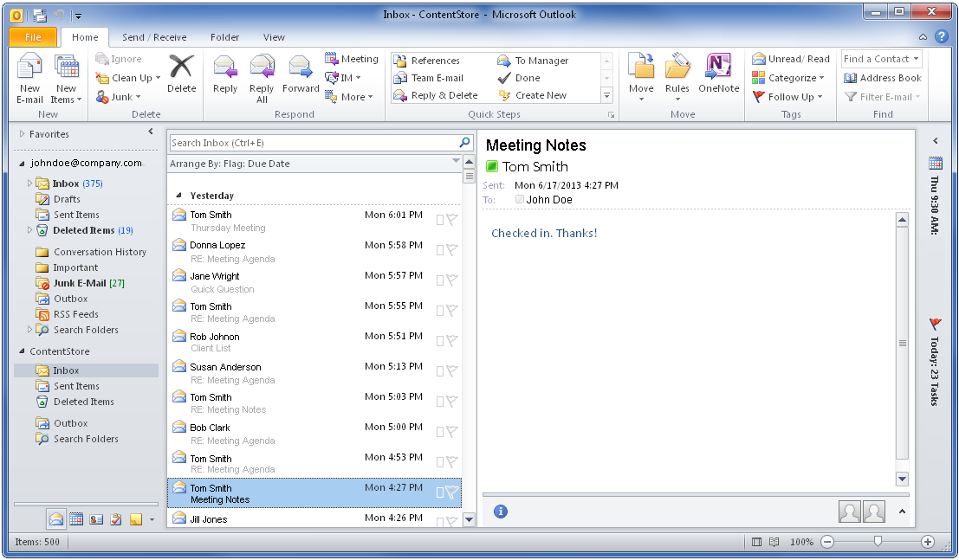The width and height of the screenshot is (959, 560).
Task: Click the search magnifier in Search Inbox
Action: (x=465, y=143)
